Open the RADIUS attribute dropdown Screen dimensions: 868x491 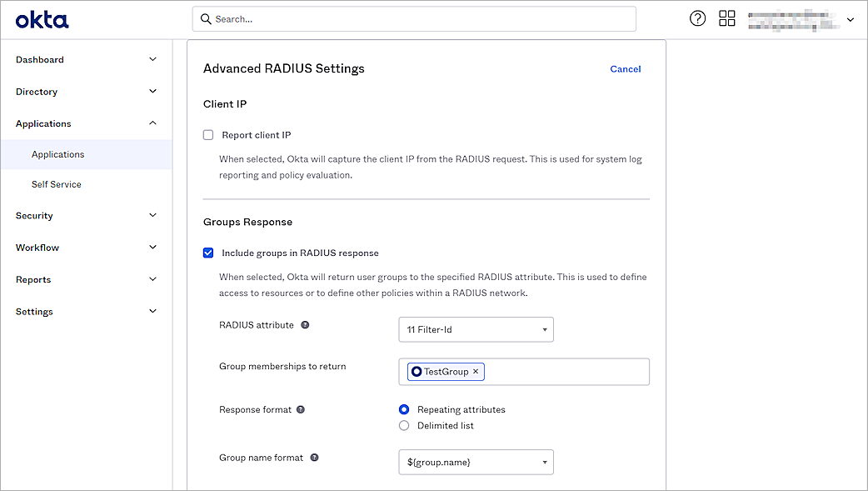476,329
